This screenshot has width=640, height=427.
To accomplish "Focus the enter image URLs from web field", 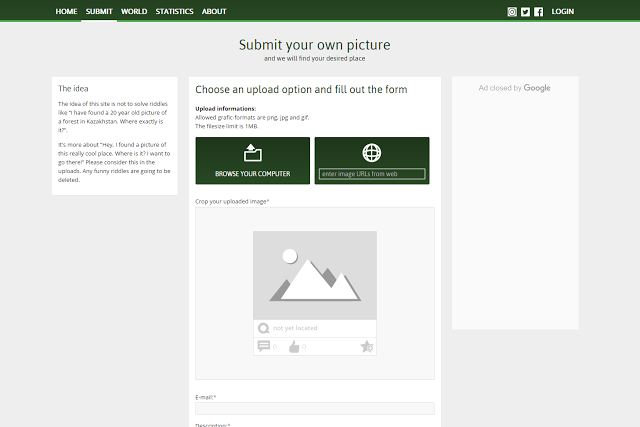I will 372,174.
